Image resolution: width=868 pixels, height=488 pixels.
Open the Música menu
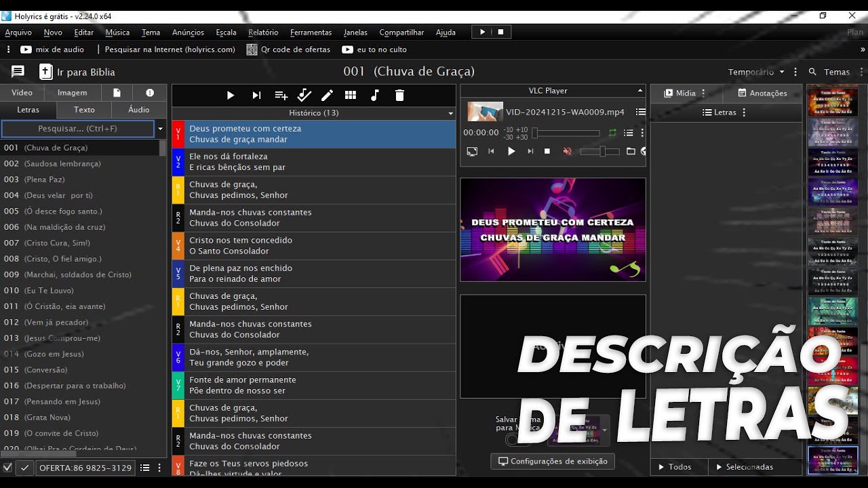point(117,32)
